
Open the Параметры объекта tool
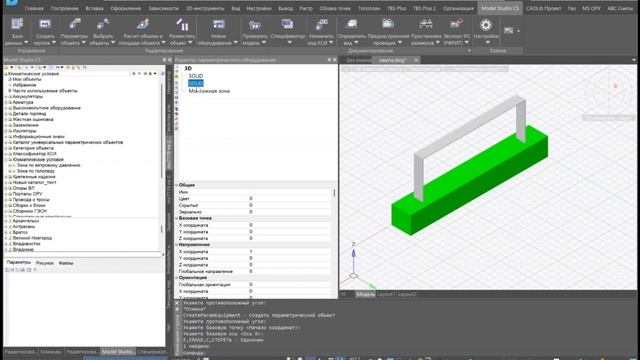[x=74, y=24]
